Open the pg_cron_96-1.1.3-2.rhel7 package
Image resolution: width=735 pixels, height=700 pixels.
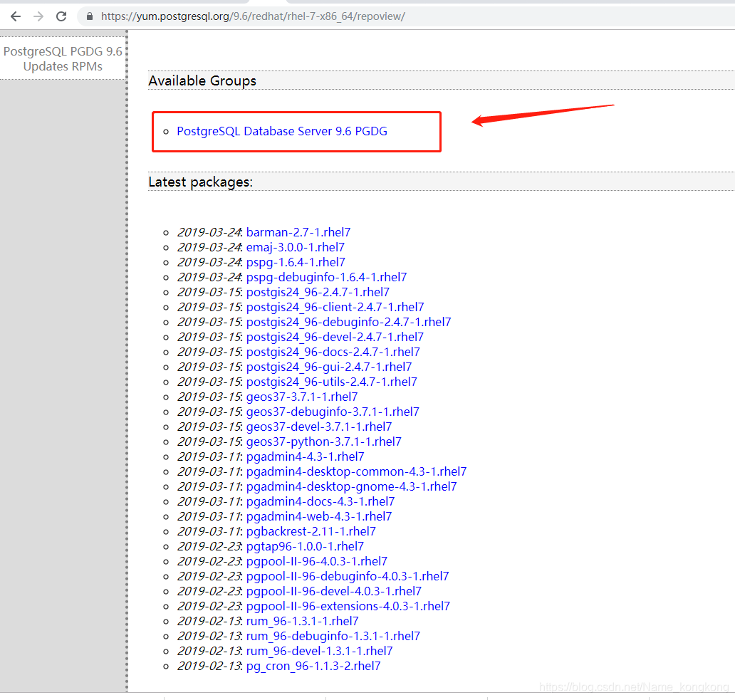tap(313, 666)
